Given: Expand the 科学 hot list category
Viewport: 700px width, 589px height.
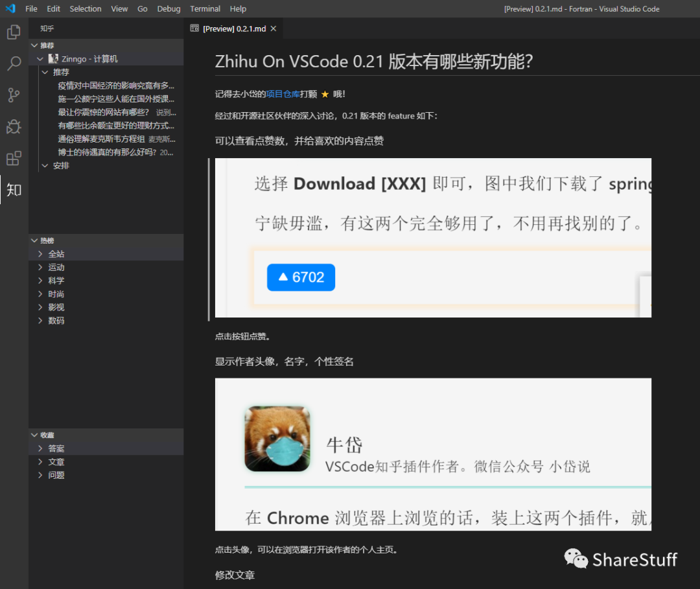Looking at the screenshot, I should pyautogui.click(x=106, y=281).
